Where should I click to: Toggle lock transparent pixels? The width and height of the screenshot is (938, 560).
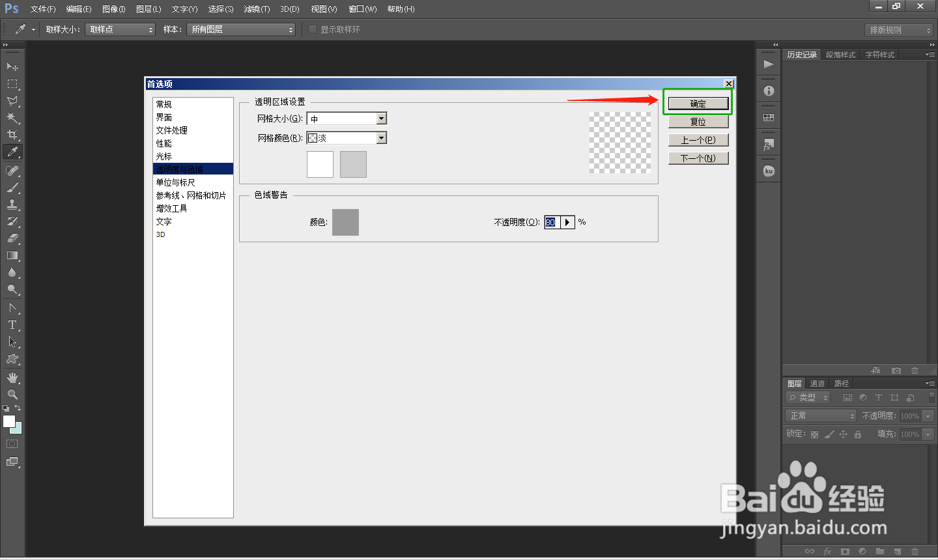pyautogui.click(x=814, y=434)
